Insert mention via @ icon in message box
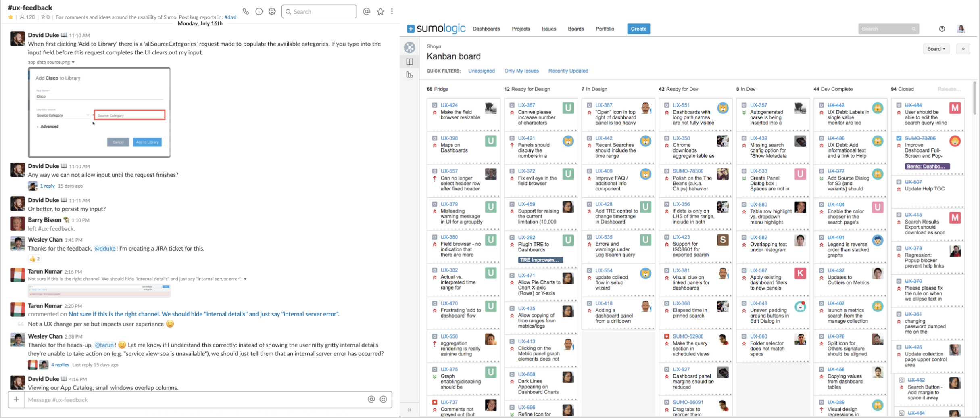 pyautogui.click(x=371, y=399)
